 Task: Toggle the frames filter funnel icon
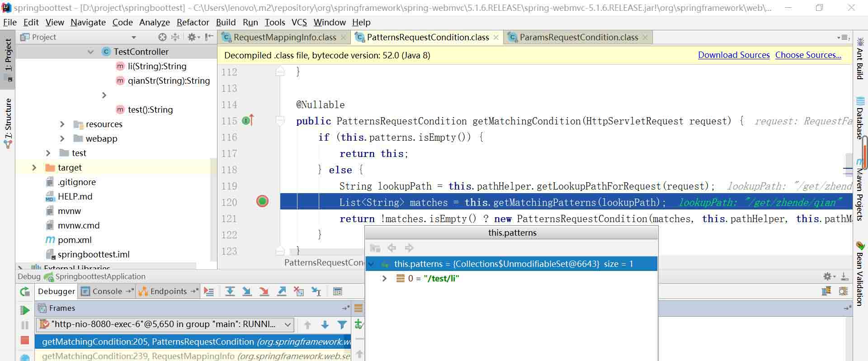tap(342, 324)
